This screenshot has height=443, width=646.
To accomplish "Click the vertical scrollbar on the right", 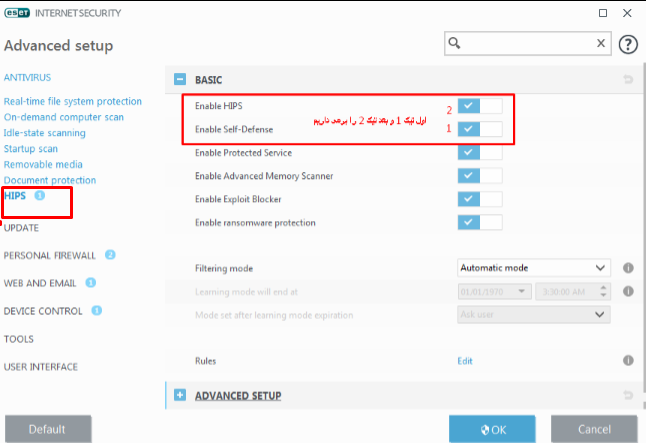I will 644,227.
